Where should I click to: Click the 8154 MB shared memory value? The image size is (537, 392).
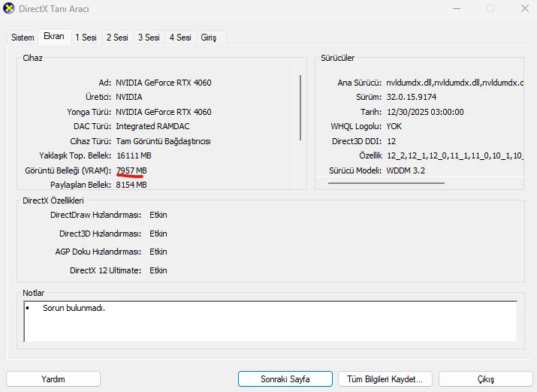pyautogui.click(x=131, y=185)
